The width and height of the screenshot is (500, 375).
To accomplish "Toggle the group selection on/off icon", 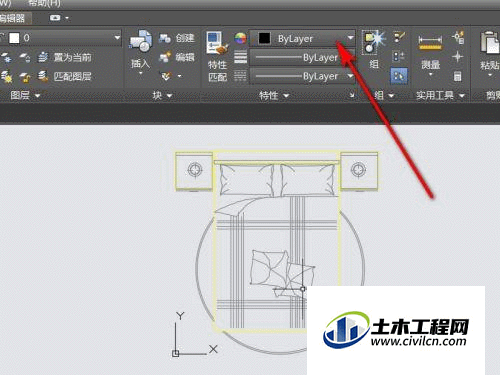I will 399,76.
